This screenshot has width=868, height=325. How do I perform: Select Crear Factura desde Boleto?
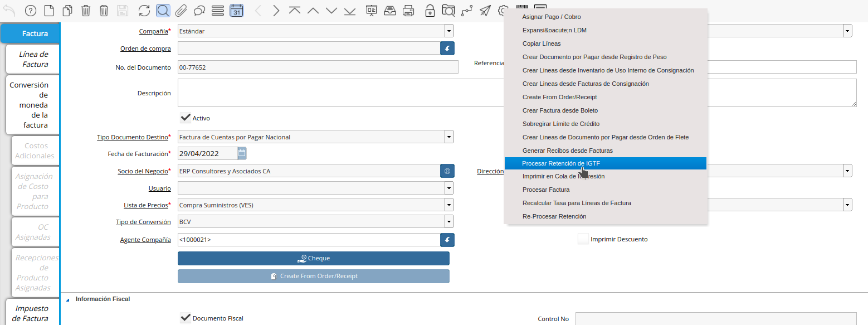[606, 110]
